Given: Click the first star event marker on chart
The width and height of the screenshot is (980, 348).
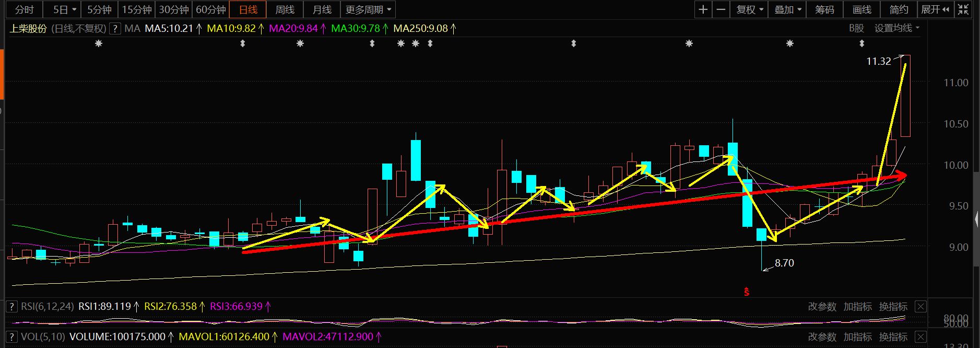Looking at the screenshot, I should (98, 44).
